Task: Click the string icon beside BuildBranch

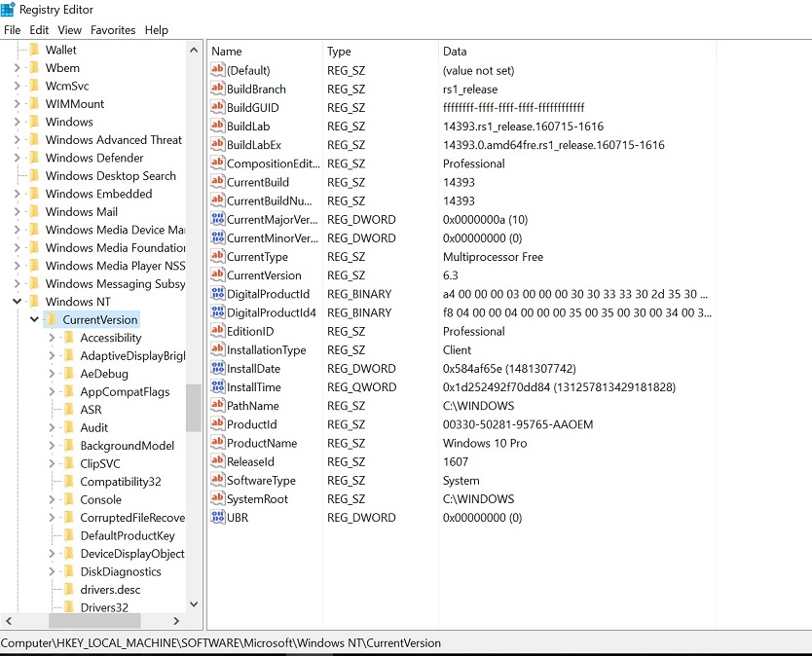Action: (217, 89)
